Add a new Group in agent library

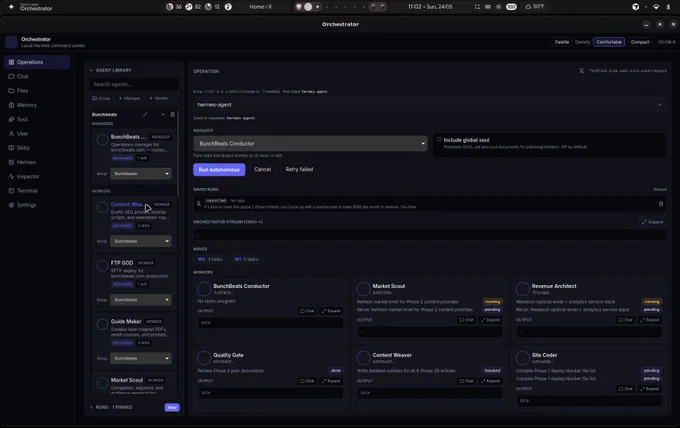click(x=101, y=98)
